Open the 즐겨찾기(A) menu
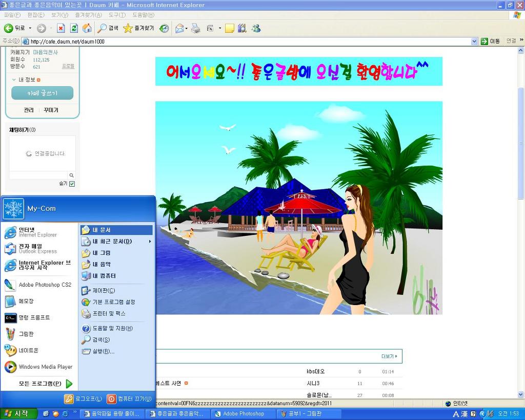Screen dimensions: 525x420 [88, 15]
